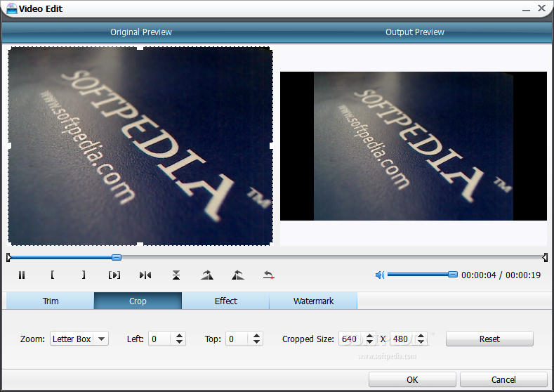Set trim start point with left bracket
Viewport: 554px width, 392px height.
click(52, 275)
